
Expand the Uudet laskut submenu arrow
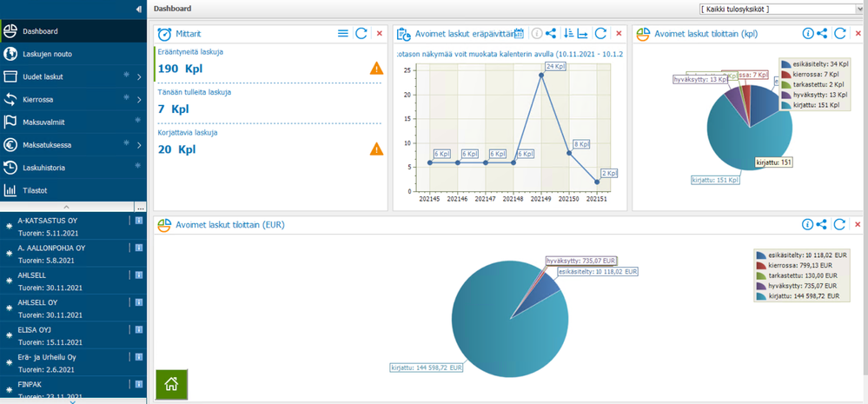[x=139, y=77]
